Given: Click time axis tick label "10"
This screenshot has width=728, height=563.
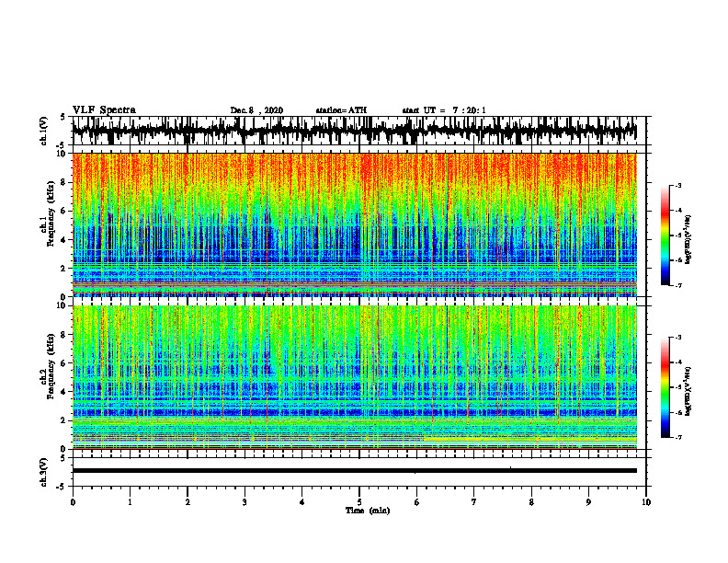Looking at the screenshot, I should [x=646, y=502].
